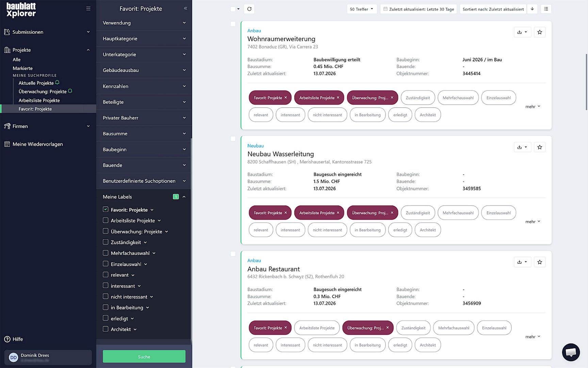Switch to list view layout

(x=546, y=9)
